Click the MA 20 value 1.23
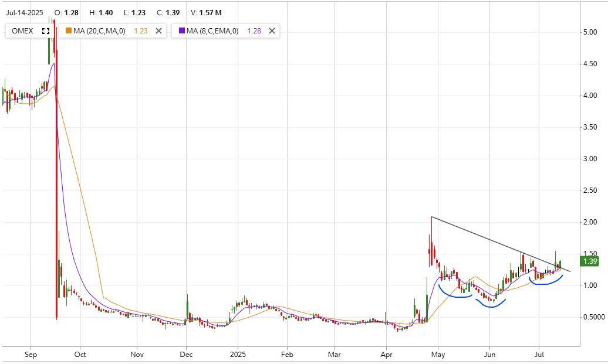This screenshot has width=608, height=364. [x=141, y=31]
